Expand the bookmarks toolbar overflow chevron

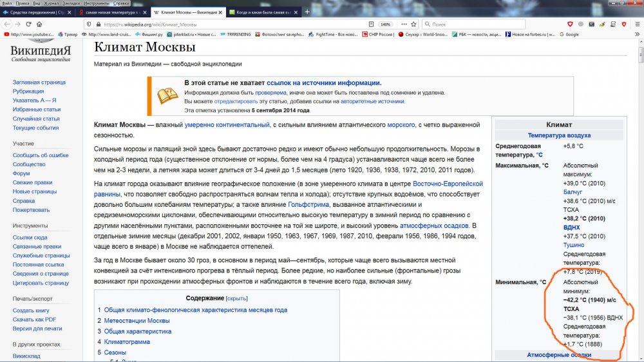click(637, 34)
